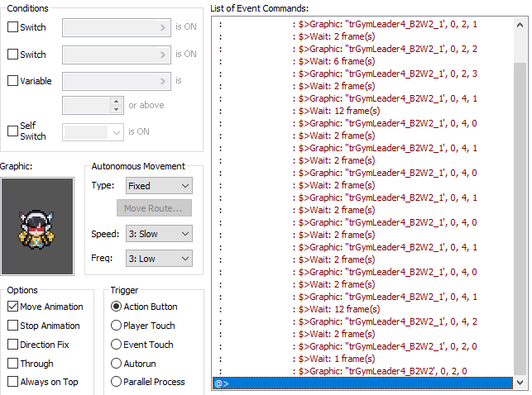Enable the Through option
This screenshot has height=395, width=532.
point(12,364)
